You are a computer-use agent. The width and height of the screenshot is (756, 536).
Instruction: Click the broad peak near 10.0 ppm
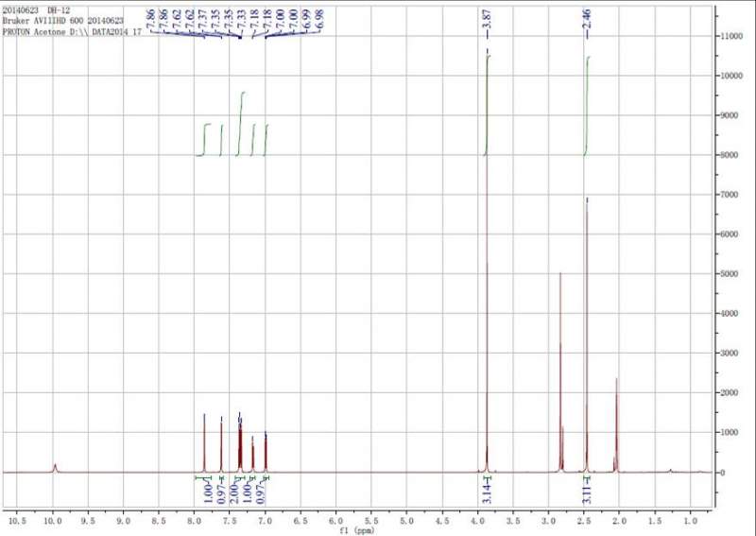tap(55, 468)
